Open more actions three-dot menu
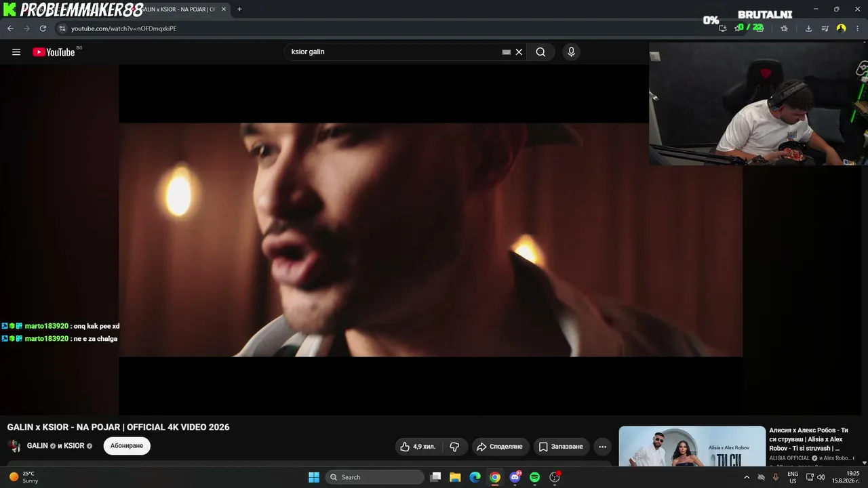Screen dimensions: 868x488 tap(602, 447)
